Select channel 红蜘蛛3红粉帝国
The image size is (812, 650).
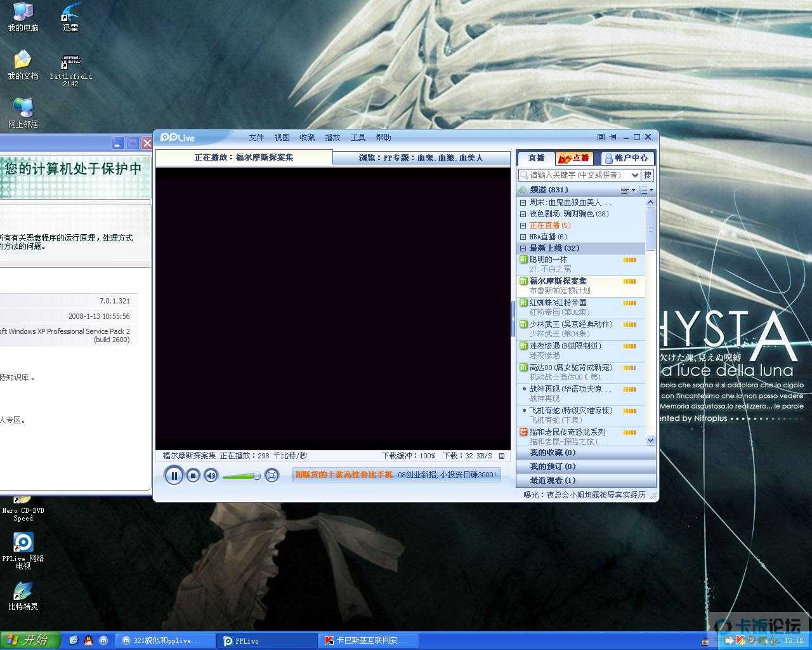click(x=582, y=307)
